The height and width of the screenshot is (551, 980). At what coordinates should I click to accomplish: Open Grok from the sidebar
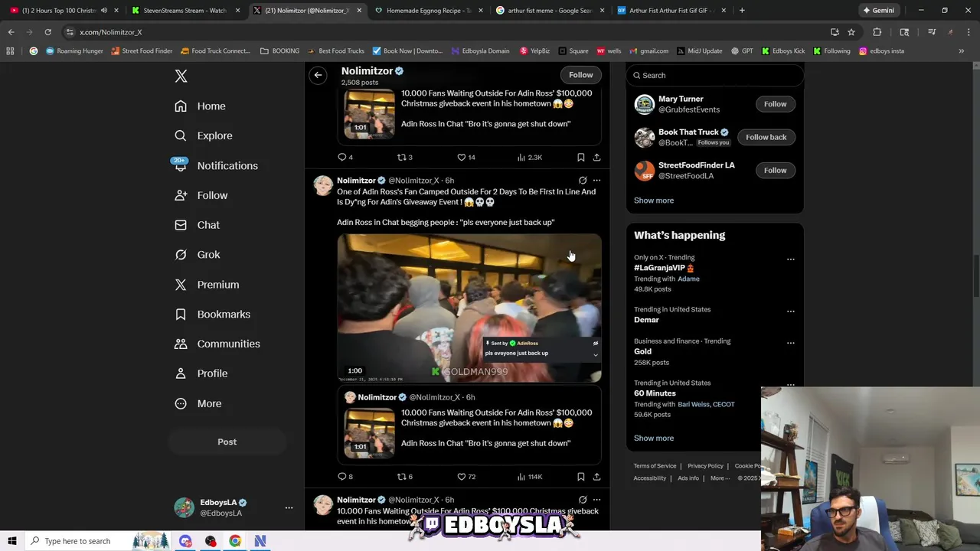click(197, 255)
